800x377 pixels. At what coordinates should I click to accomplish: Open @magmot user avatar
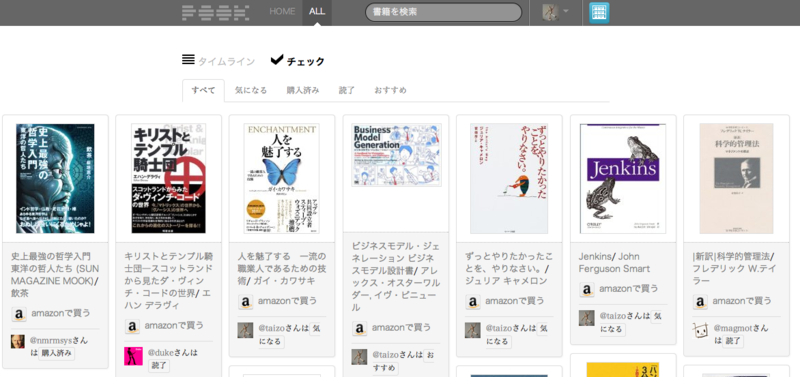point(700,331)
